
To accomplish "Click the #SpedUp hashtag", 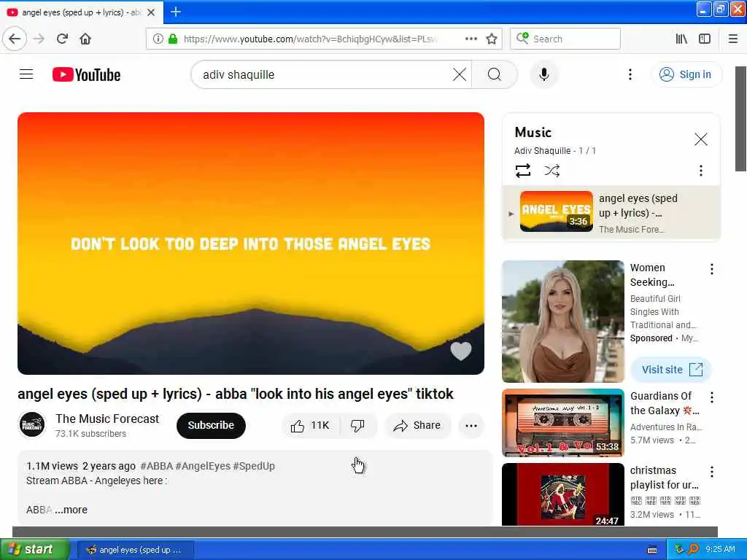I will click(254, 466).
